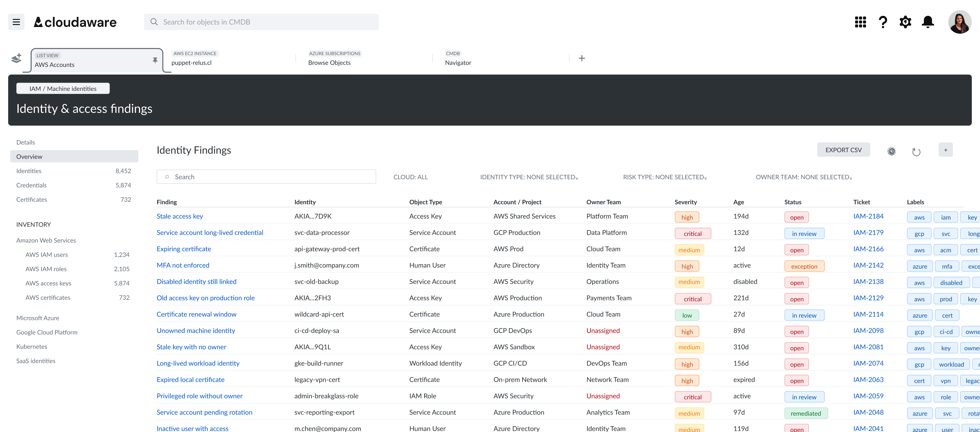Open Identity Findings table settings gear

(x=891, y=151)
